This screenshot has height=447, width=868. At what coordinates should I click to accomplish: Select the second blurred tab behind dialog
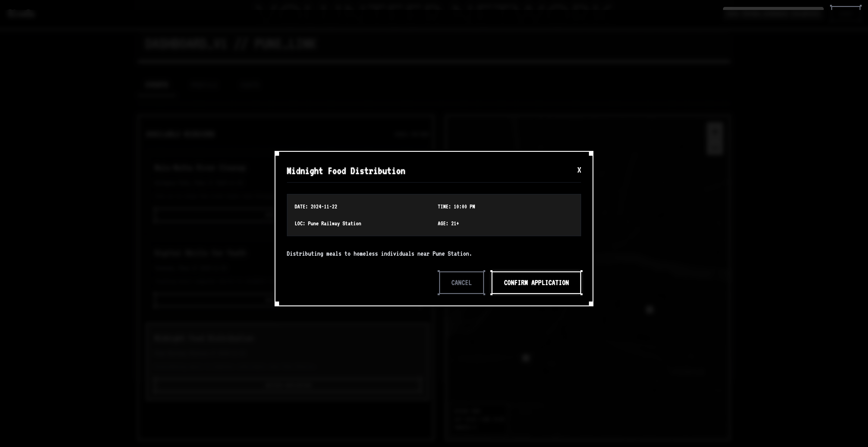coord(204,85)
